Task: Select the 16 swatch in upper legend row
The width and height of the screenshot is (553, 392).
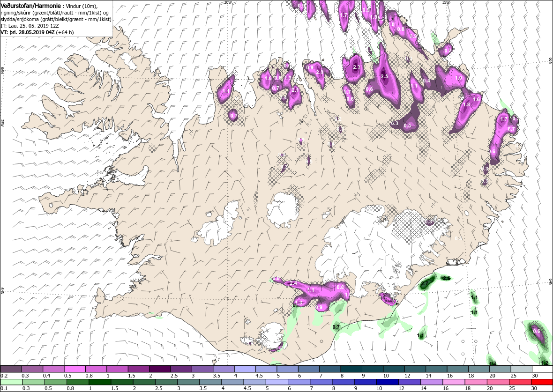Action: coord(457,370)
